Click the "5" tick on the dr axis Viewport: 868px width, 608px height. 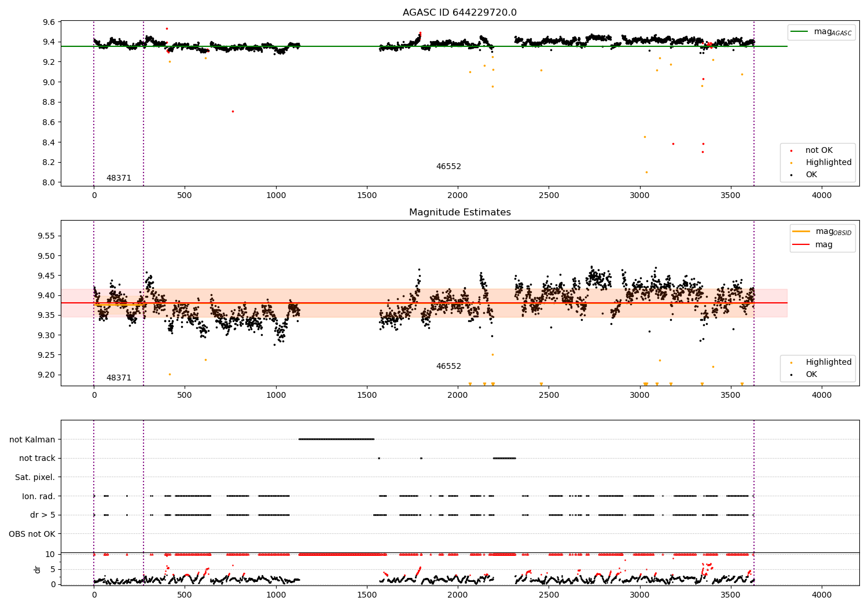[53, 569]
